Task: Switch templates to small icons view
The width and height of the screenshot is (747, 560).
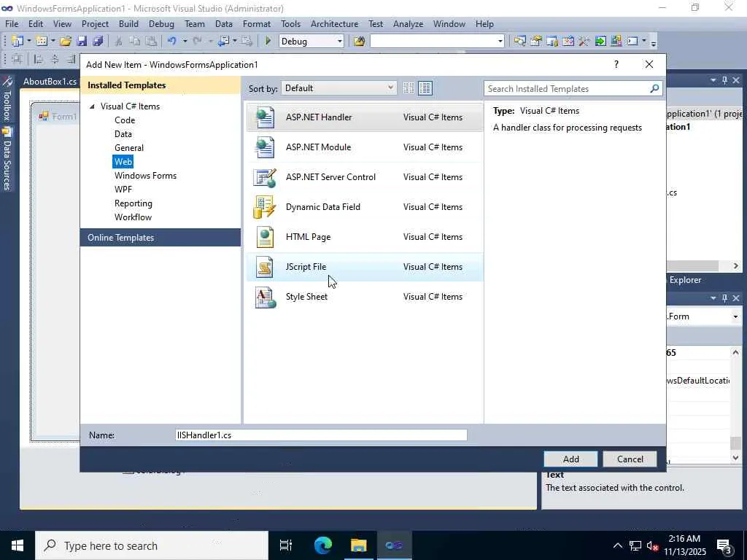Action: pyautogui.click(x=409, y=87)
